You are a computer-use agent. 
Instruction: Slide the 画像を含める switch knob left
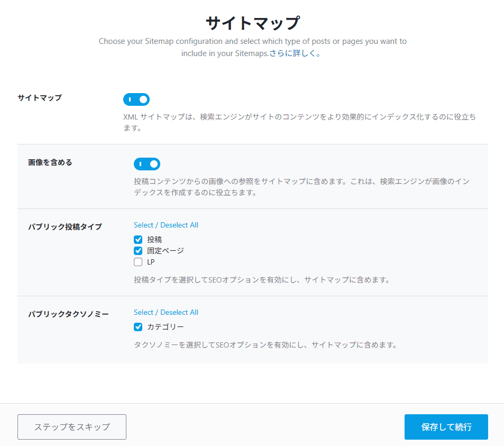[147, 164]
